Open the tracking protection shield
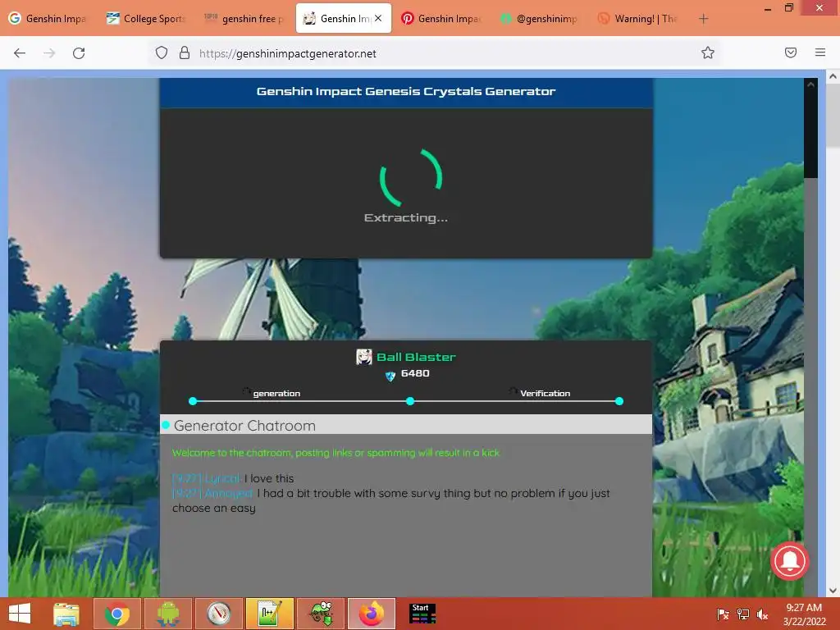840x630 pixels. pyautogui.click(x=162, y=53)
